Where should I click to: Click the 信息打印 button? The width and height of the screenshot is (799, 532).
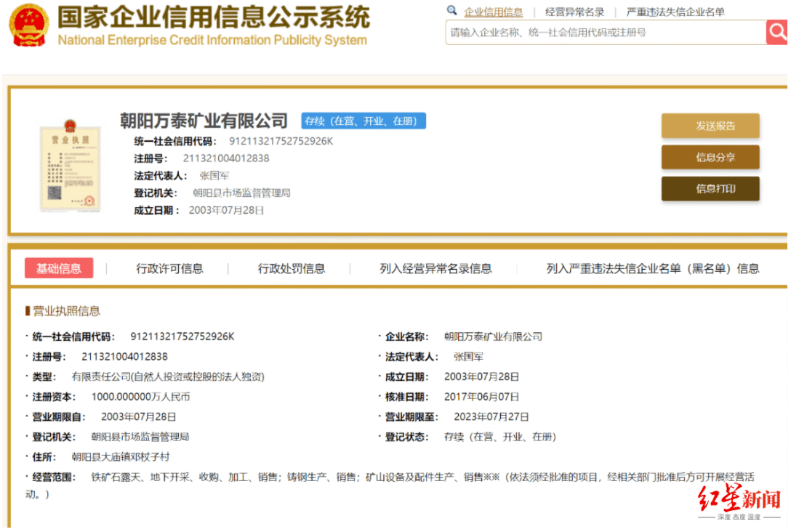(x=710, y=188)
